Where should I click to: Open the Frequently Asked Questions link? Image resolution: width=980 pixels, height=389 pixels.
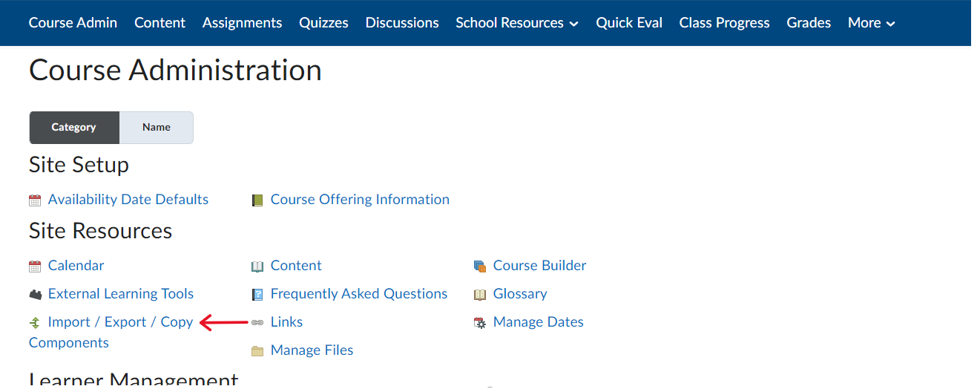(x=359, y=294)
